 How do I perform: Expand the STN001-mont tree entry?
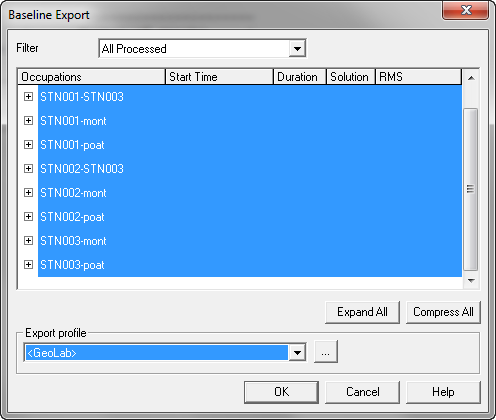click(28, 121)
